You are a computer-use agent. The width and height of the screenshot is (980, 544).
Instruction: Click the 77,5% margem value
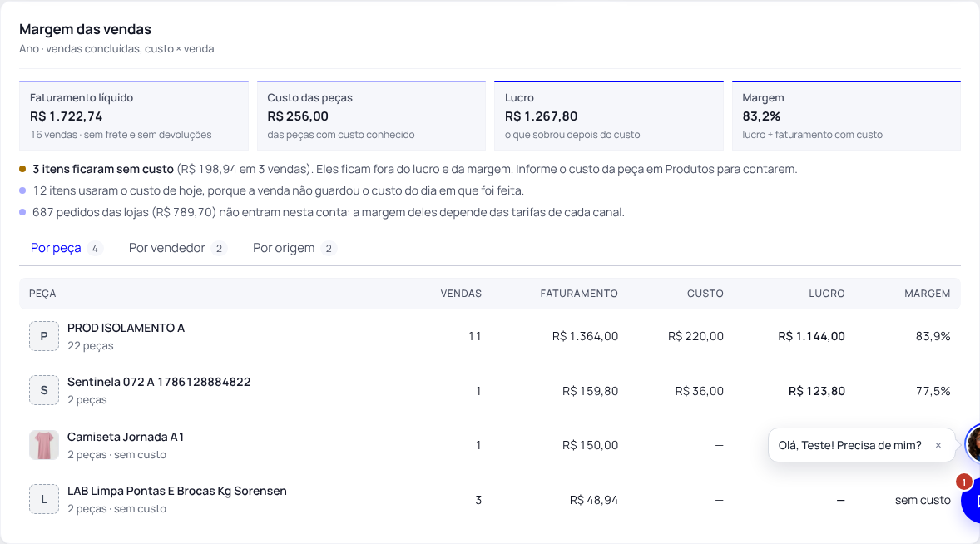pyautogui.click(x=933, y=391)
